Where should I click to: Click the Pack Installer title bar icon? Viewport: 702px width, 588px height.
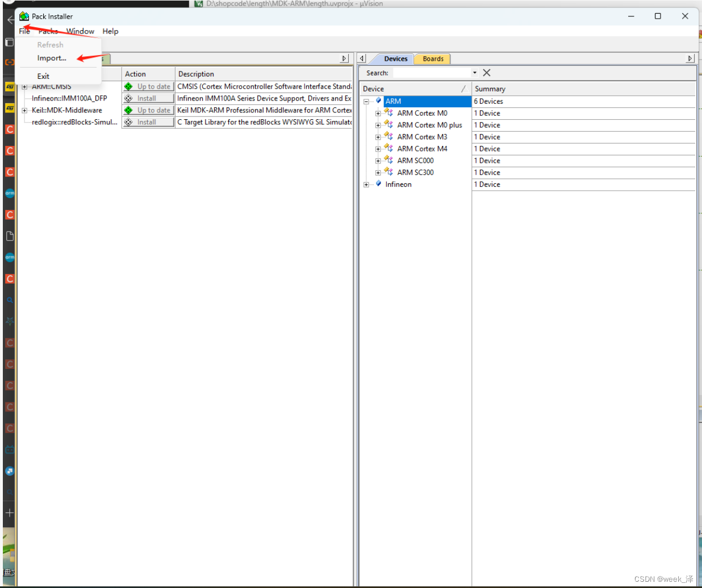[24, 16]
